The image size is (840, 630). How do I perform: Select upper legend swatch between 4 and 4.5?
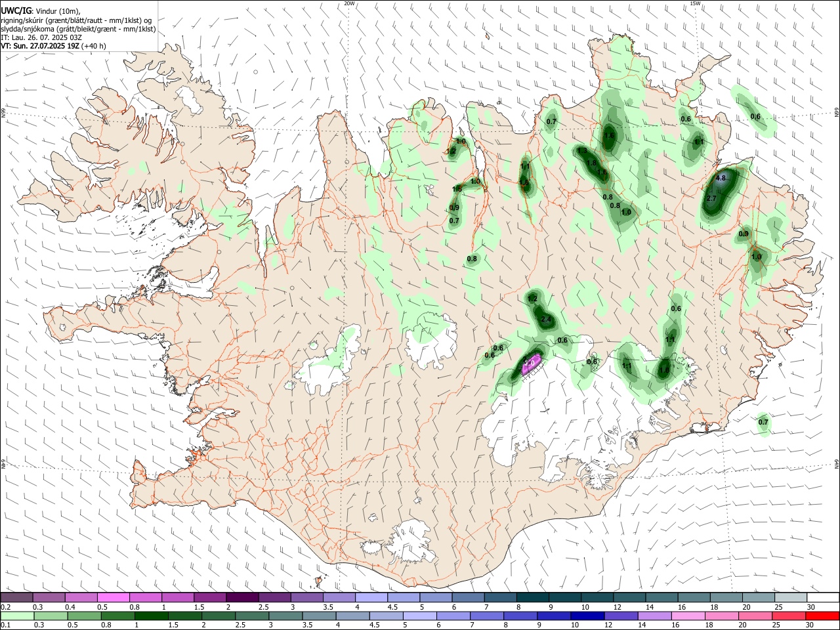coord(370,598)
